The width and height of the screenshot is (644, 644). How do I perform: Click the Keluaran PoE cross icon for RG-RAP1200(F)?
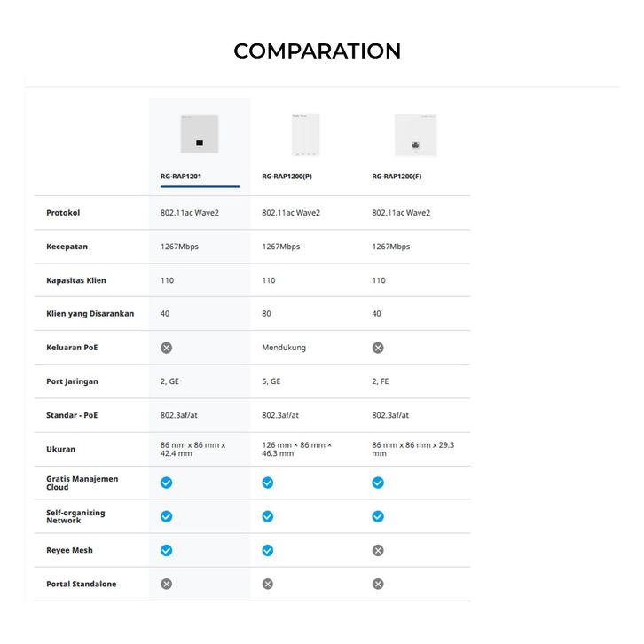pos(378,348)
